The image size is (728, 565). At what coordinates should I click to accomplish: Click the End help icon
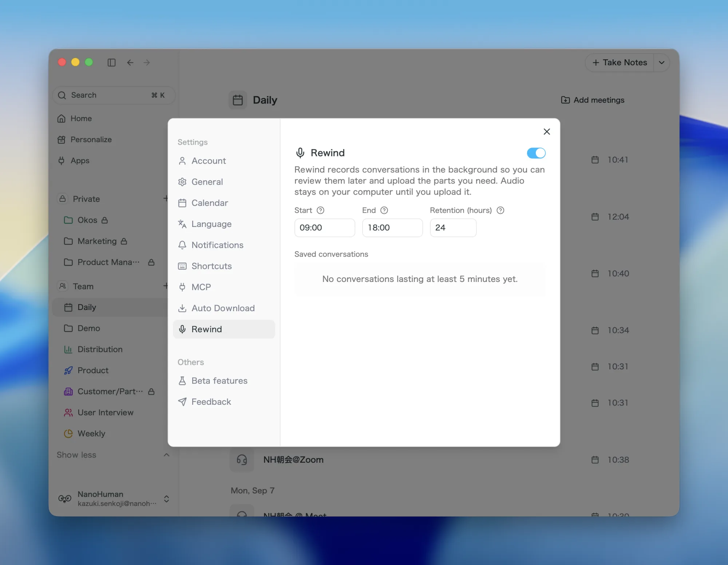pyautogui.click(x=384, y=210)
